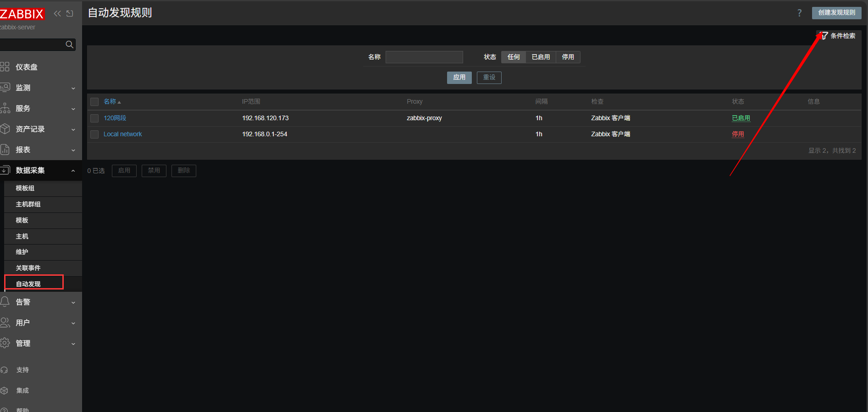This screenshot has width=868, height=412.
Task: Open the dashboard grid icon
Action: click(x=5, y=67)
